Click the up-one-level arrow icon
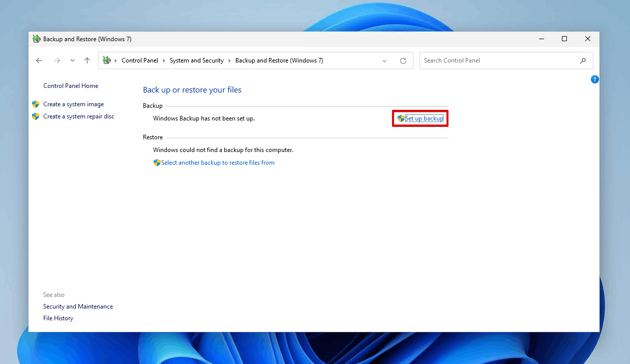This screenshot has width=630, height=364. coord(87,60)
